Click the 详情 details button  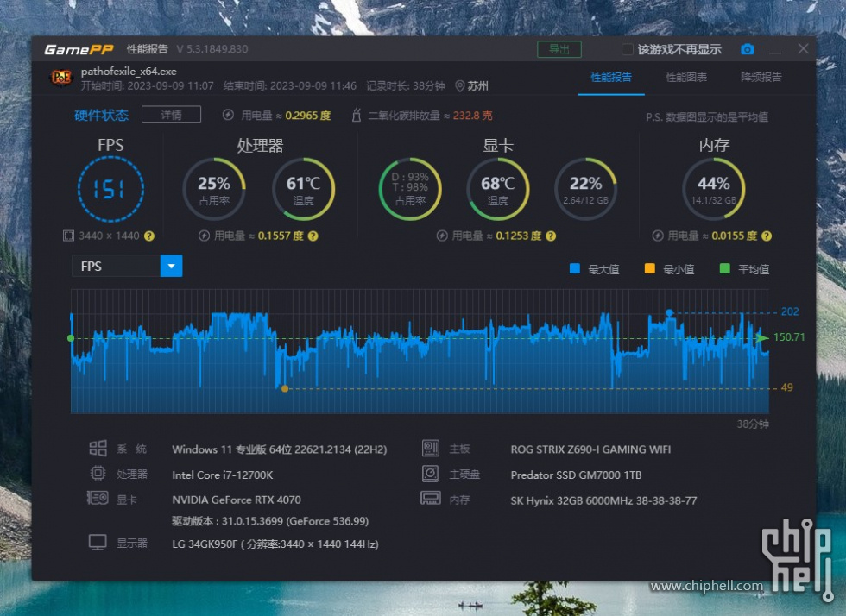[x=172, y=115]
